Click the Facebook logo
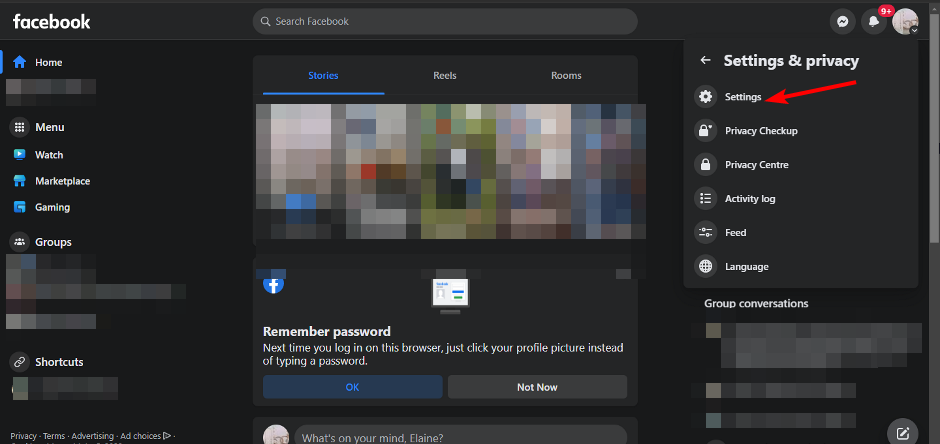Viewport: 940px width, 444px height. click(52, 22)
